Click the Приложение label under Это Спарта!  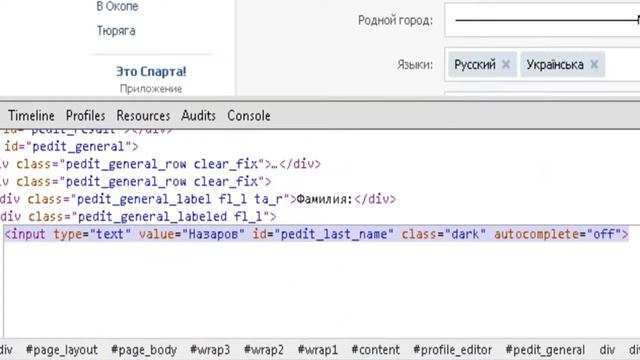151,89
